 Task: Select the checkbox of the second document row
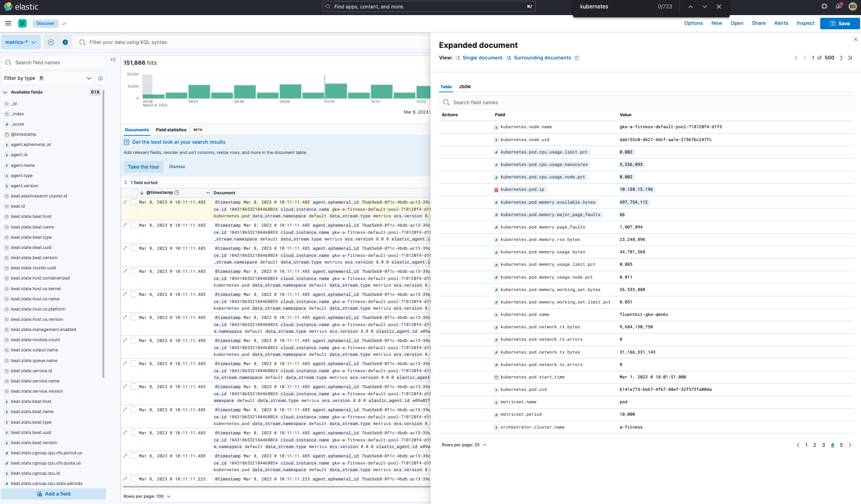tap(133, 225)
